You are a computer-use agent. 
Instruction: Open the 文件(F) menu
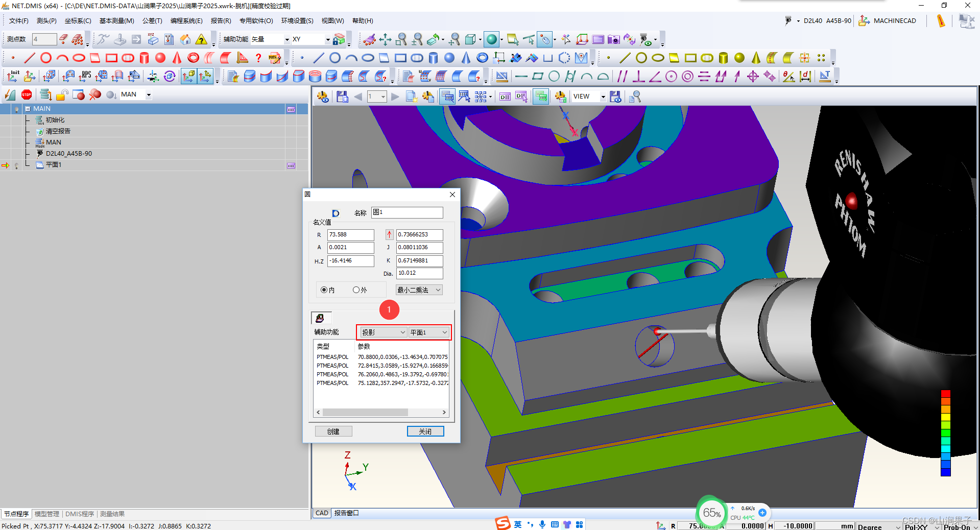click(19, 21)
